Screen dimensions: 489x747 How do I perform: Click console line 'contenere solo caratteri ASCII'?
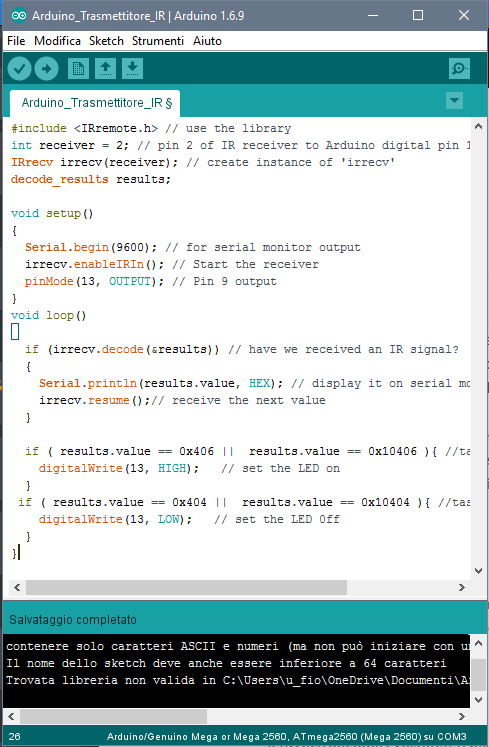[x=238, y=646]
